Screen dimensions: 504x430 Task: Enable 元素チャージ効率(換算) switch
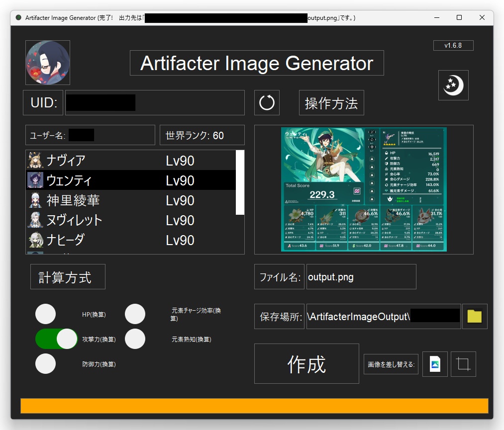(135, 314)
